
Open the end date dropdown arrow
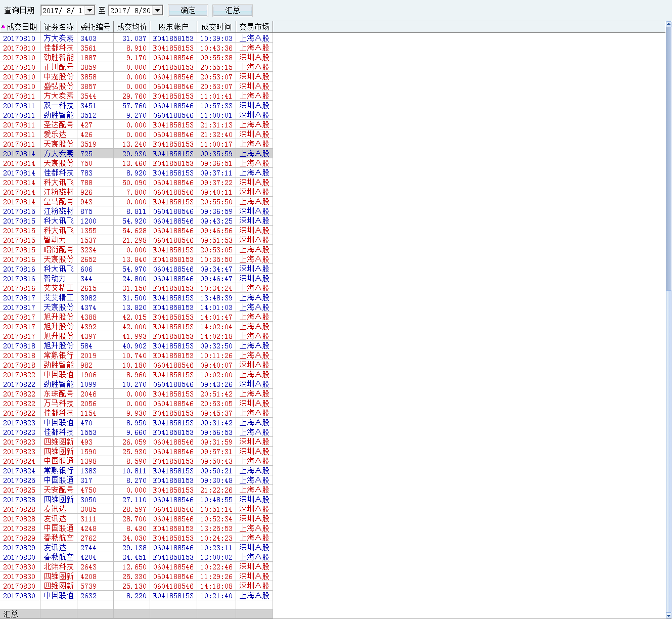pyautogui.click(x=158, y=10)
